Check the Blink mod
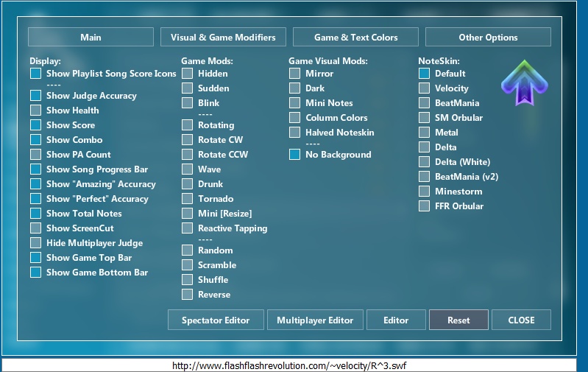 187,103
